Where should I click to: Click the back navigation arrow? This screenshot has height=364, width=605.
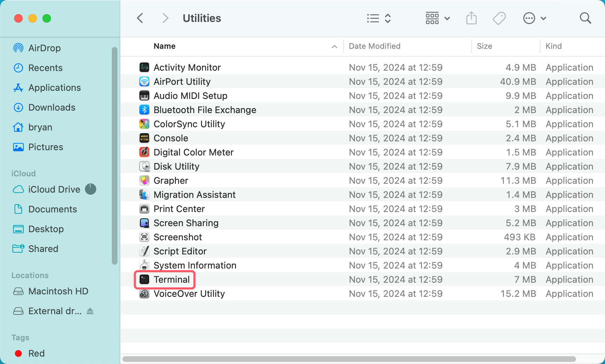point(140,18)
